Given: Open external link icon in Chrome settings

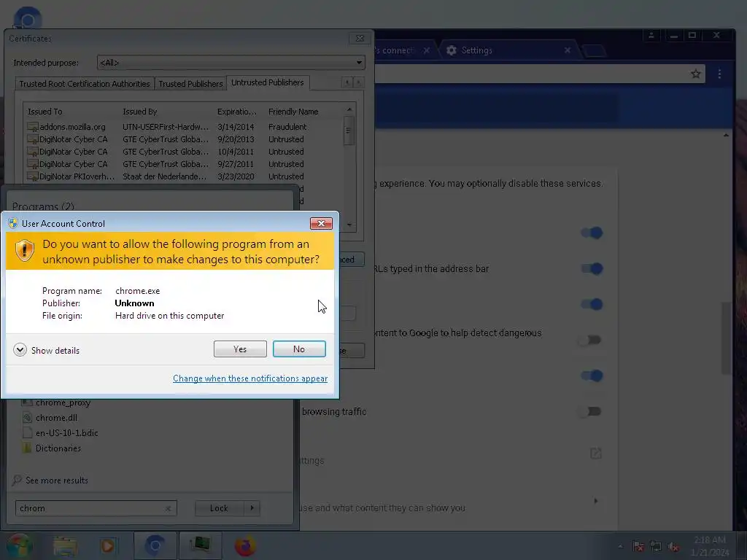Looking at the screenshot, I should click(595, 454).
